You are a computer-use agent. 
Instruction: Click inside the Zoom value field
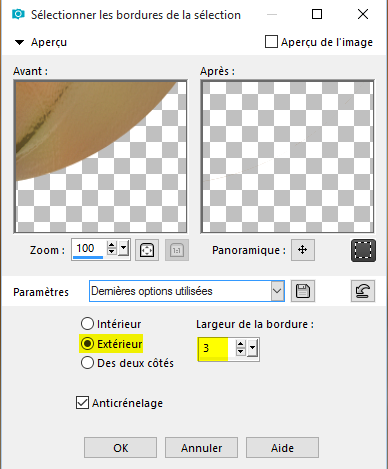(x=89, y=248)
